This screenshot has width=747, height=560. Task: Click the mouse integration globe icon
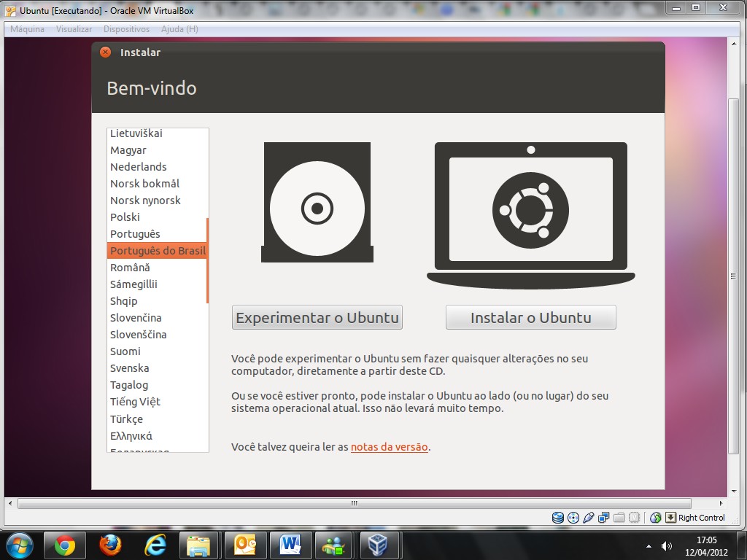click(656, 518)
